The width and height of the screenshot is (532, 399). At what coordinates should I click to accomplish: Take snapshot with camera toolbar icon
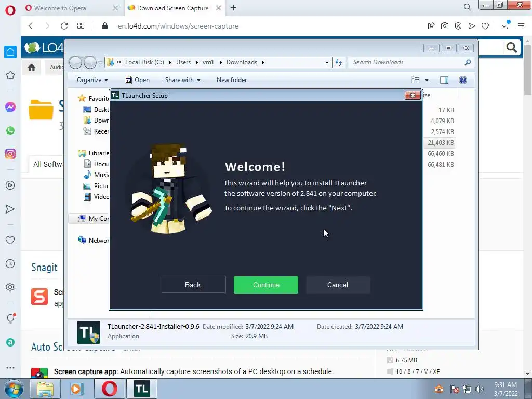(x=445, y=26)
